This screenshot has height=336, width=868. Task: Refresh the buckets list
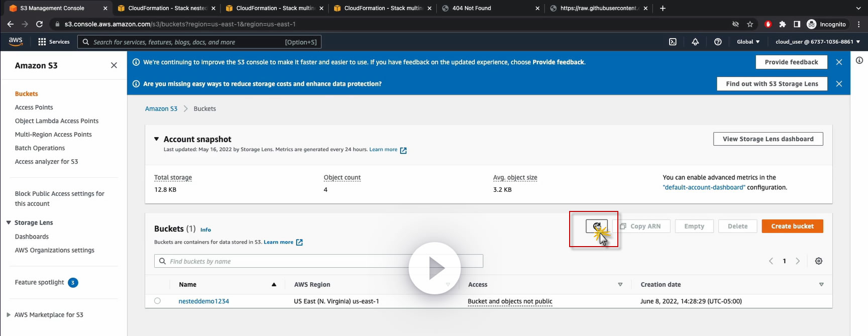[x=596, y=226]
